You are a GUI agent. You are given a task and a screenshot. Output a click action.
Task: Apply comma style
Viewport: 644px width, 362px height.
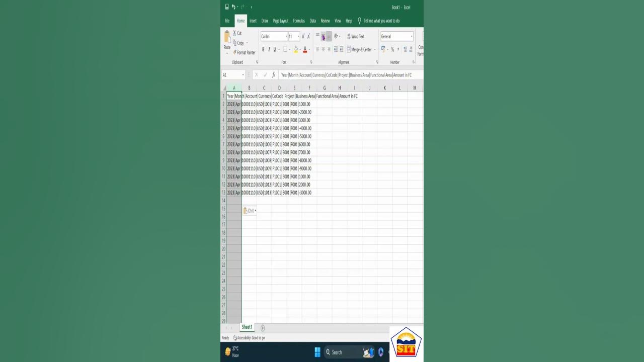click(x=398, y=49)
